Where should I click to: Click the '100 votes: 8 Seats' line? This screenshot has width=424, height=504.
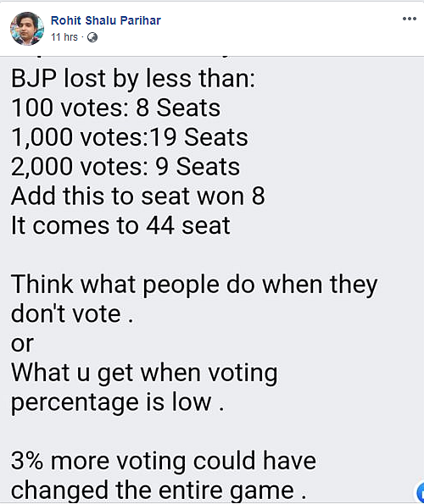[x=116, y=108]
